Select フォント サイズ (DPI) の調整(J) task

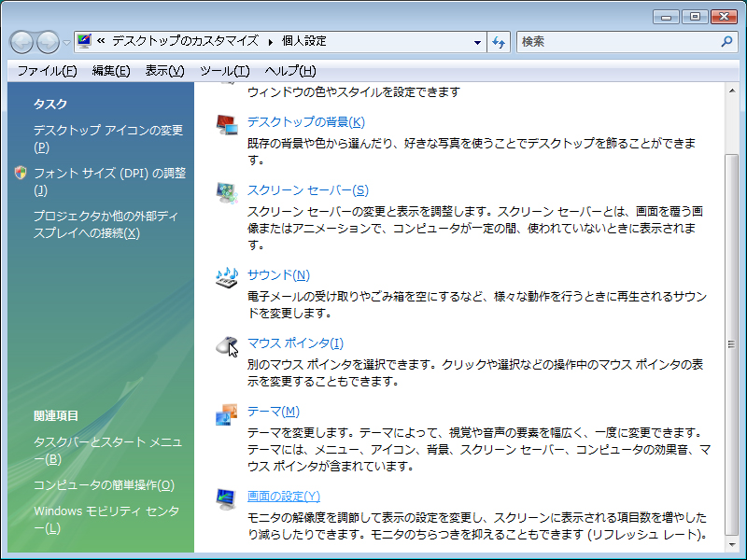point(109,181)
